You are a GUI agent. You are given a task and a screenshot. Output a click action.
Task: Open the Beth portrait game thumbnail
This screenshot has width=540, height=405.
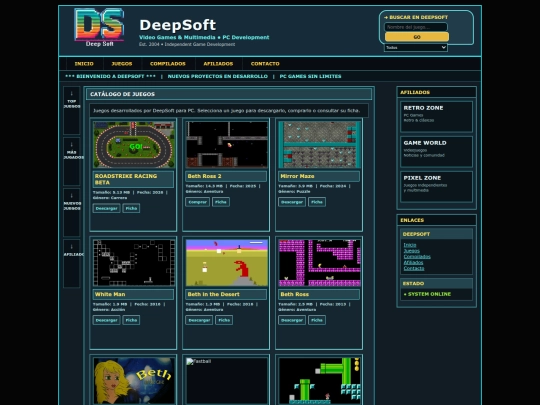tap(134, 381)
